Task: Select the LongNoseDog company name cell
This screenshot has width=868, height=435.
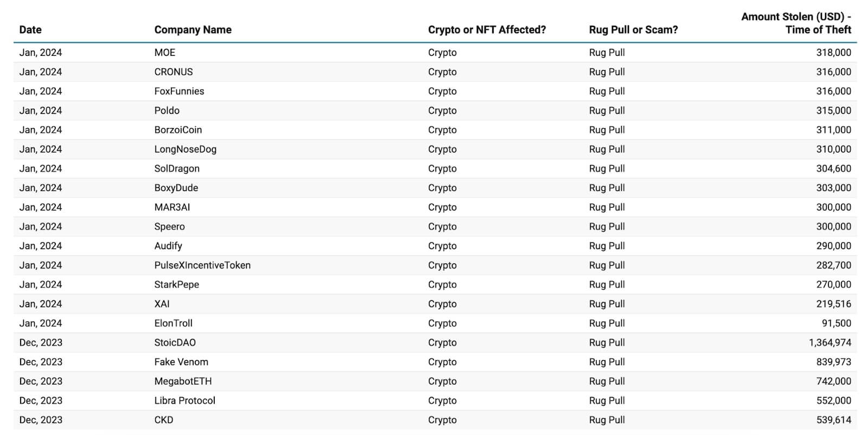Action: (185, 149)
